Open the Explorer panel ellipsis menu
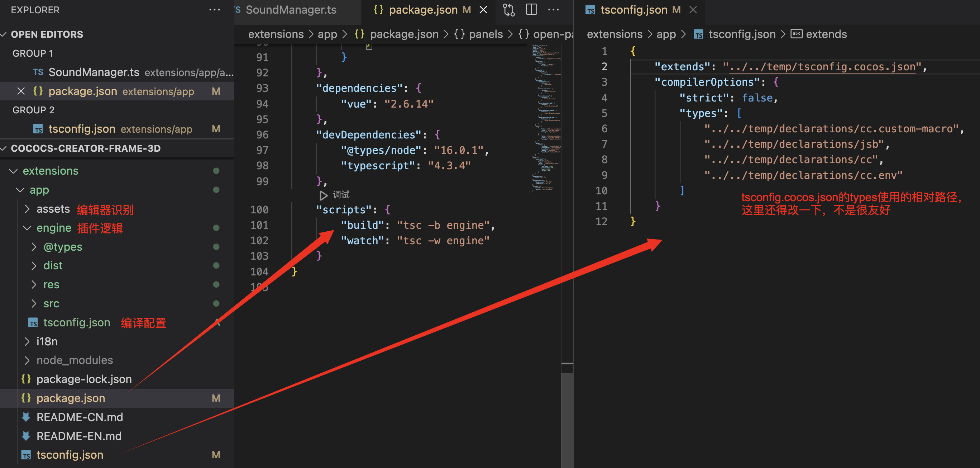The height and width of the screenshot is (468, 980). [215, 10]
